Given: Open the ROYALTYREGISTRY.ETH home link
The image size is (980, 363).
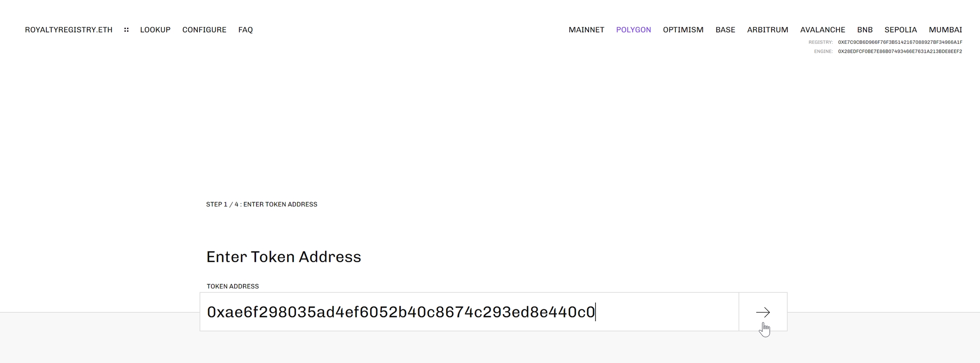Looking at the screenshot, I should [69, 29].
